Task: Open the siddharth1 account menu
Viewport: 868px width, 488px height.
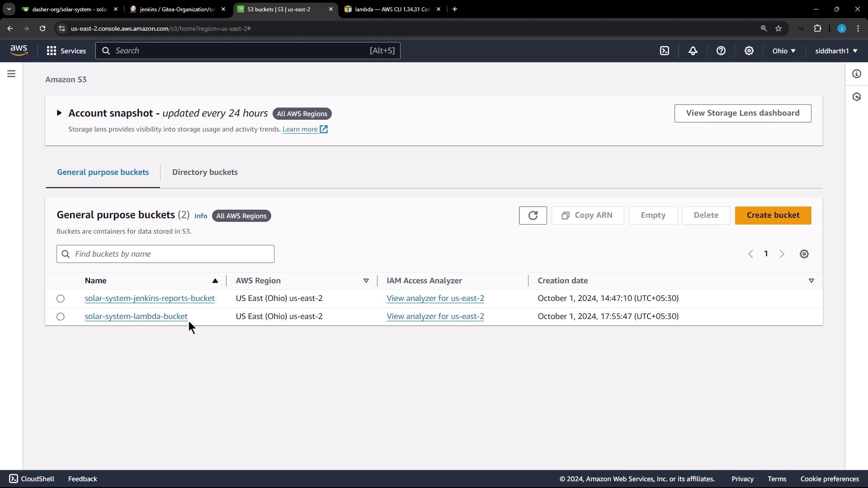Action: pyautogui.click(x=836, y=51)
